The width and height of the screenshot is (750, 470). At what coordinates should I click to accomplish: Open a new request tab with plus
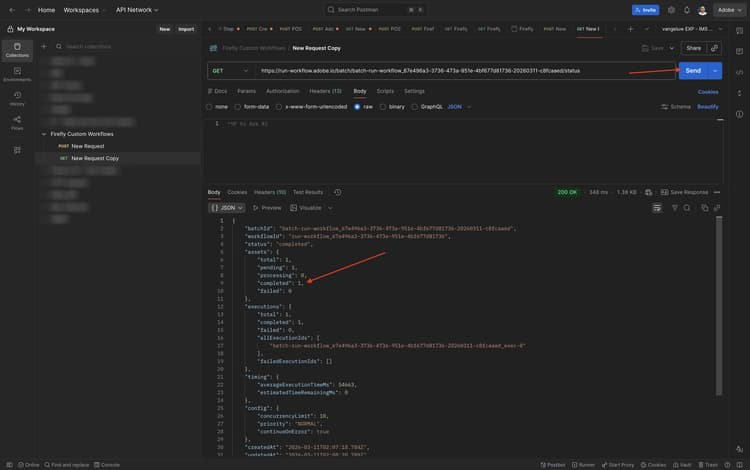pos(630,29)
